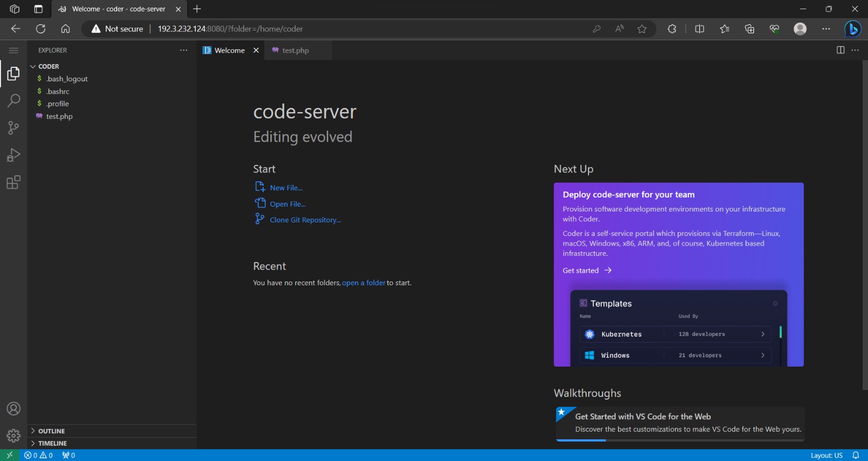
Task: Click the remote host indicator in status bar
Action: click(9, 455)
